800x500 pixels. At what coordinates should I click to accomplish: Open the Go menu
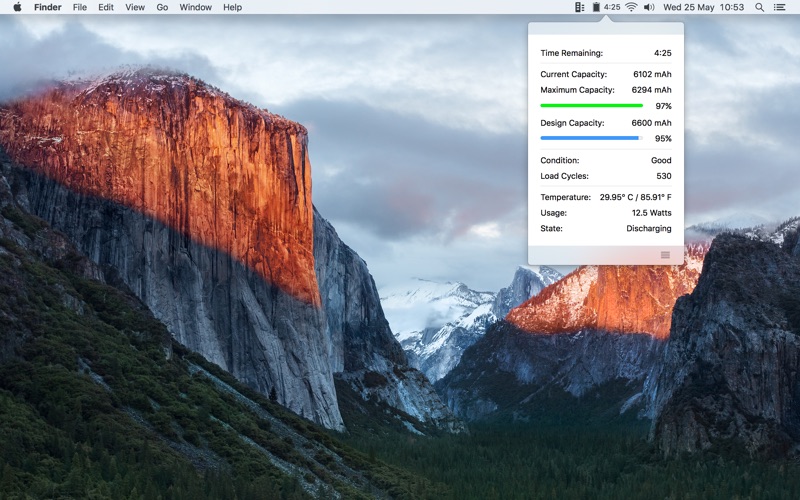coord(162,7)
